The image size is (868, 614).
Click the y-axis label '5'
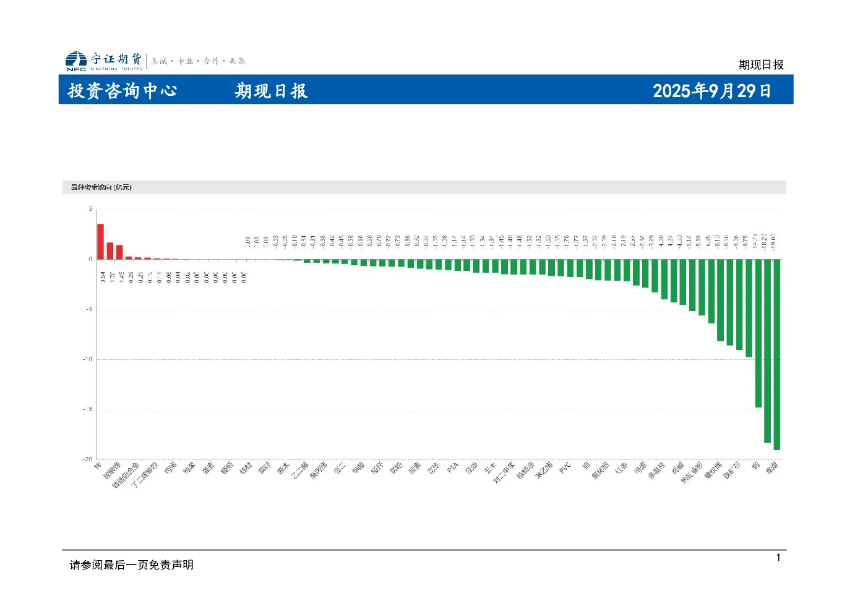coord(90,209)
